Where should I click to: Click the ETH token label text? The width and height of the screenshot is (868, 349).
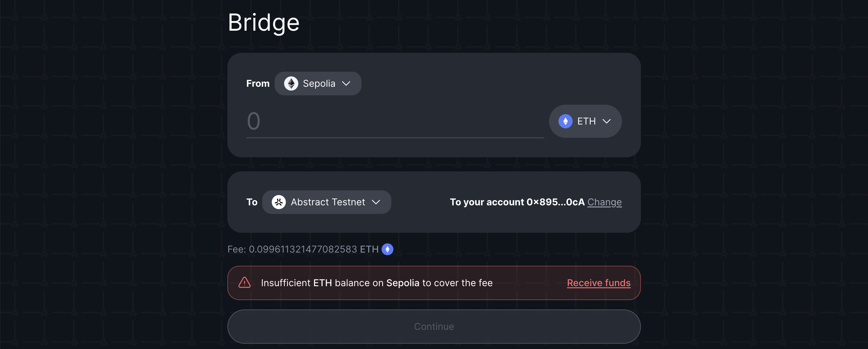586,121
